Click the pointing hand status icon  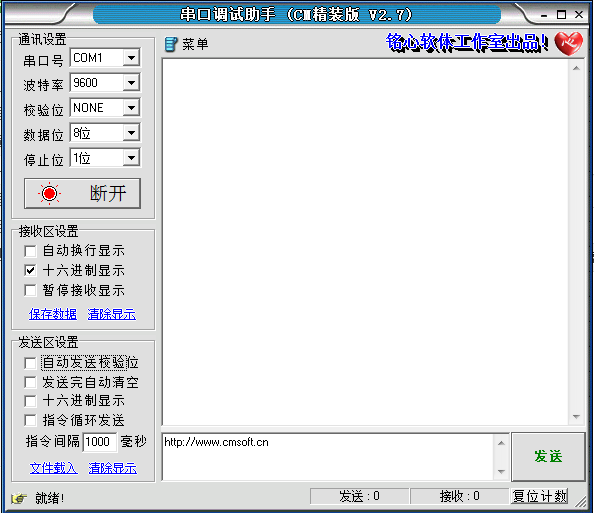click(x=19, y=498)
